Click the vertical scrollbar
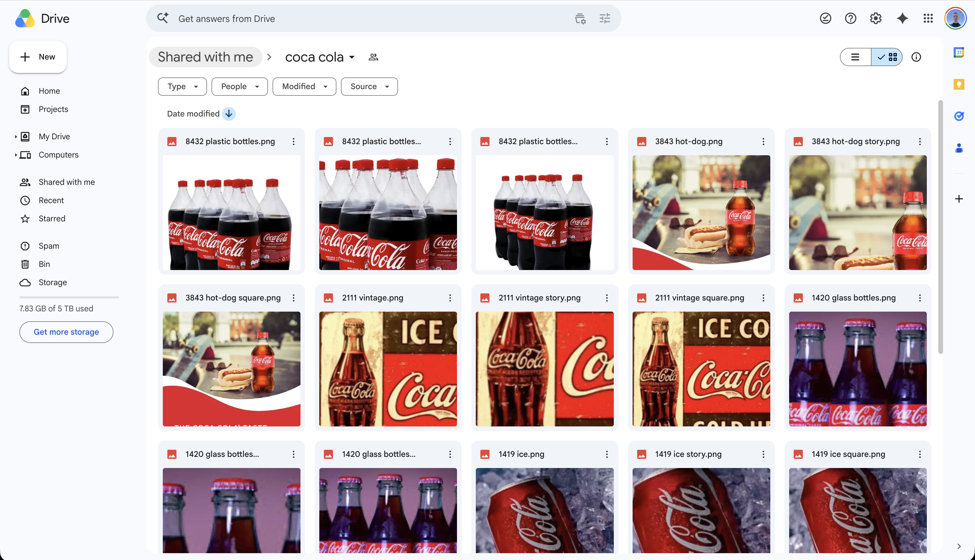 coord(940,227)
